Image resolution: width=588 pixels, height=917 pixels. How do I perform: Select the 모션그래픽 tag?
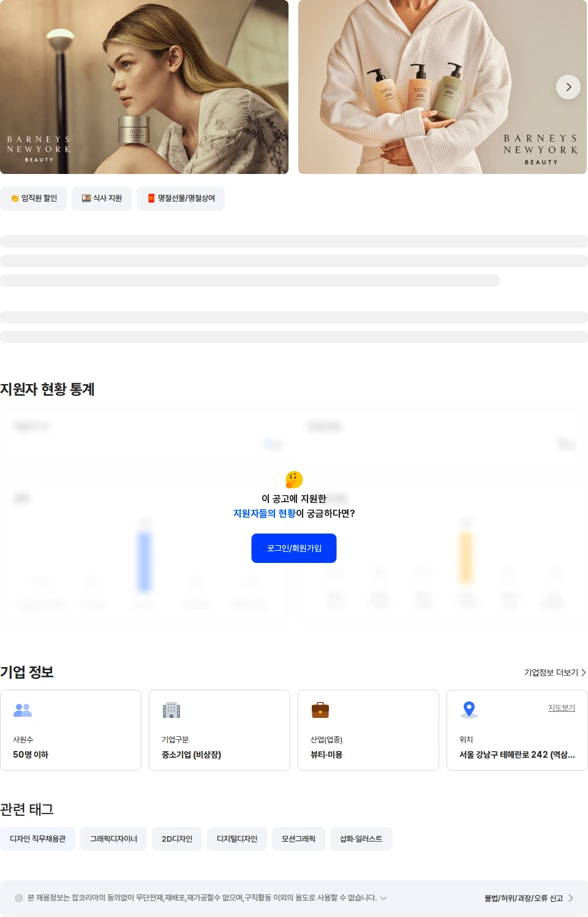[x=298, y=839]
